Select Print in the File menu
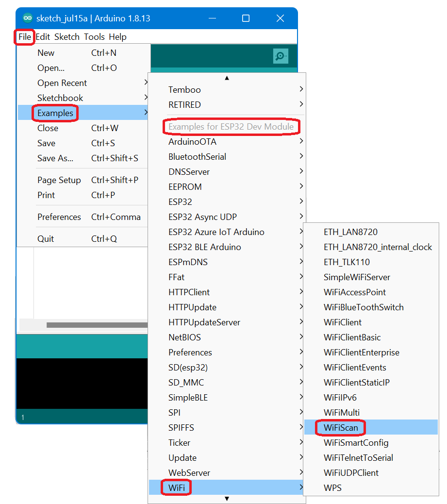 [83, 195]
